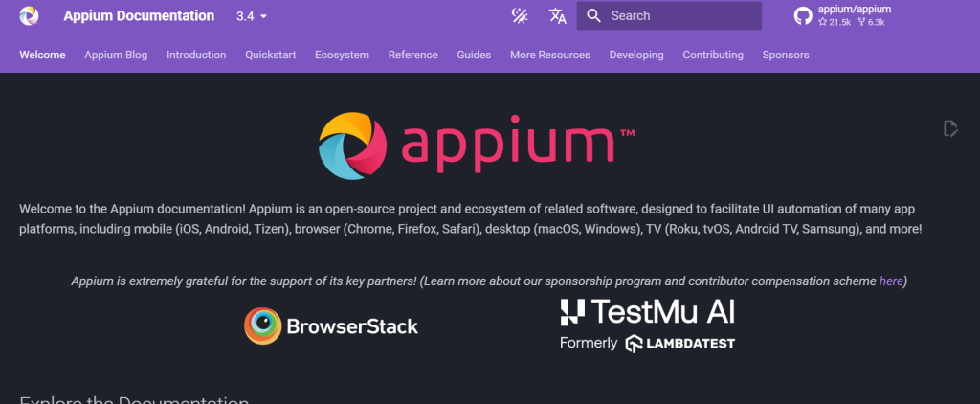
Task: Focus the Search input field
Action: pos(669,15)
